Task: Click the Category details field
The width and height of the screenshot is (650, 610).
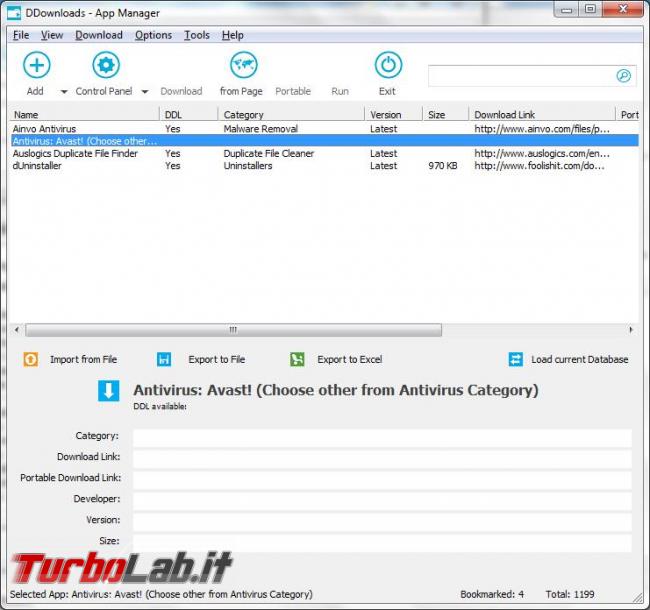Action: coord(382,437)
